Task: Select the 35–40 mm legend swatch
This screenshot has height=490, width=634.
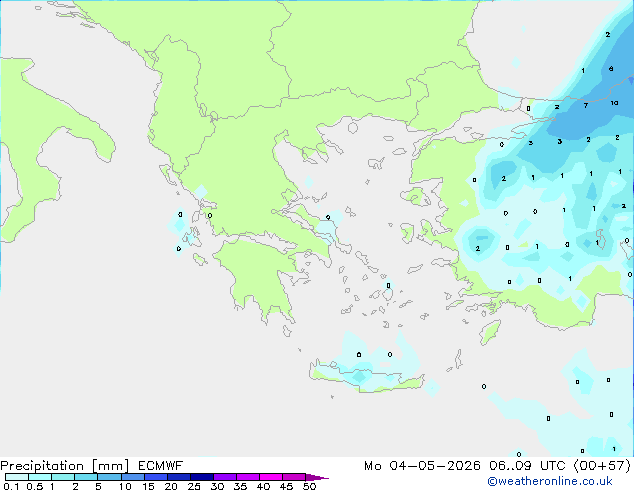Action: [247, 477]
